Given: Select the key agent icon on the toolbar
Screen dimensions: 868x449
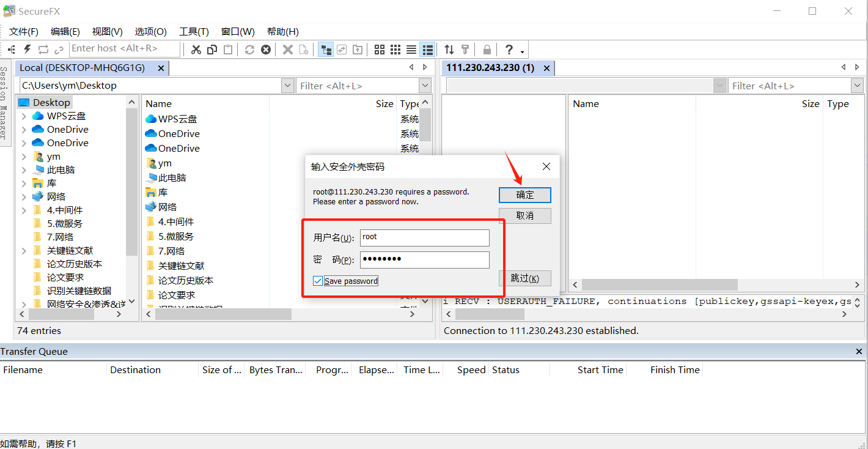Looking at the screenshot, I should coord(465,49).
